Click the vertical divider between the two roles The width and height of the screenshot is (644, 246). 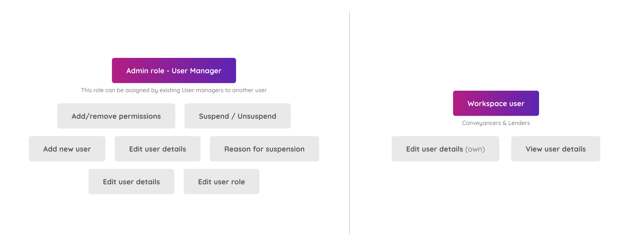tap(349, 123)
